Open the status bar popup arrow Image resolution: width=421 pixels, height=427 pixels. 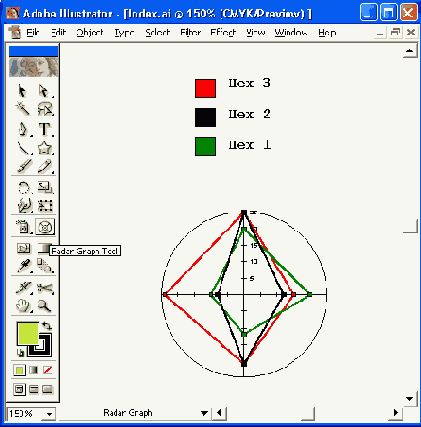(204, 413)
